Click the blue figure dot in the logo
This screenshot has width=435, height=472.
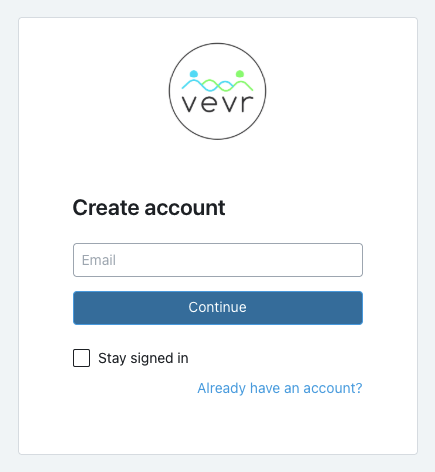click(x=194, y=74)
